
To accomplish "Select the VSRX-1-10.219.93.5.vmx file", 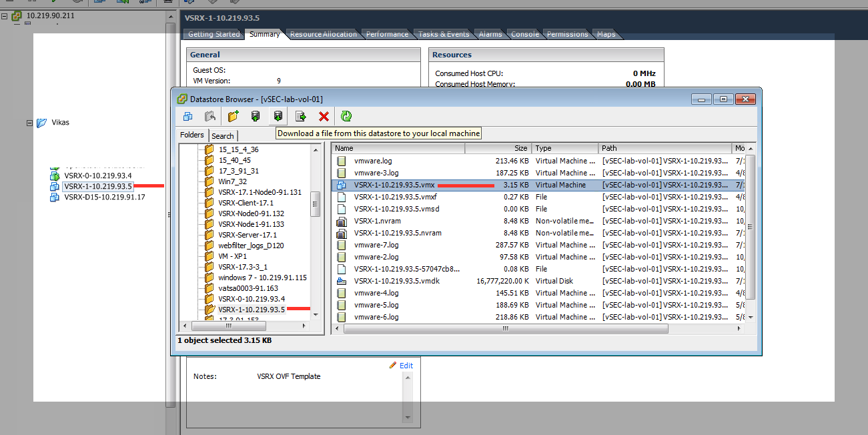I will [398, 185].
